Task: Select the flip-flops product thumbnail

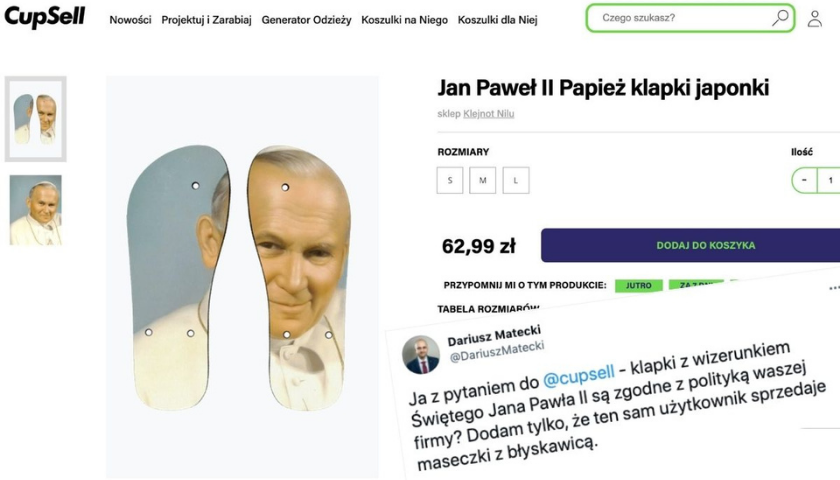Action: 35,119
